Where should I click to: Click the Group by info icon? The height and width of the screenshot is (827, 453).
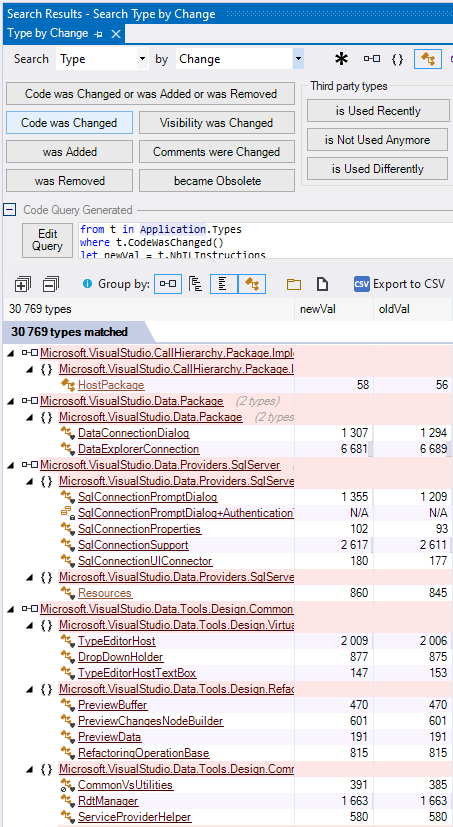(88, 284)
